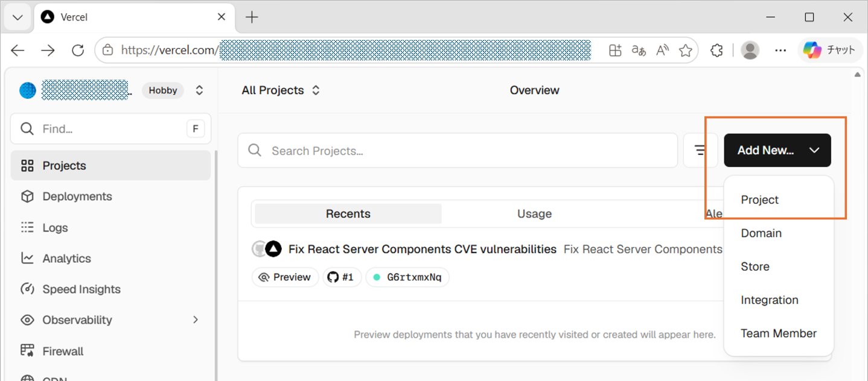Click the translate page icon

[x=639, y=51]
